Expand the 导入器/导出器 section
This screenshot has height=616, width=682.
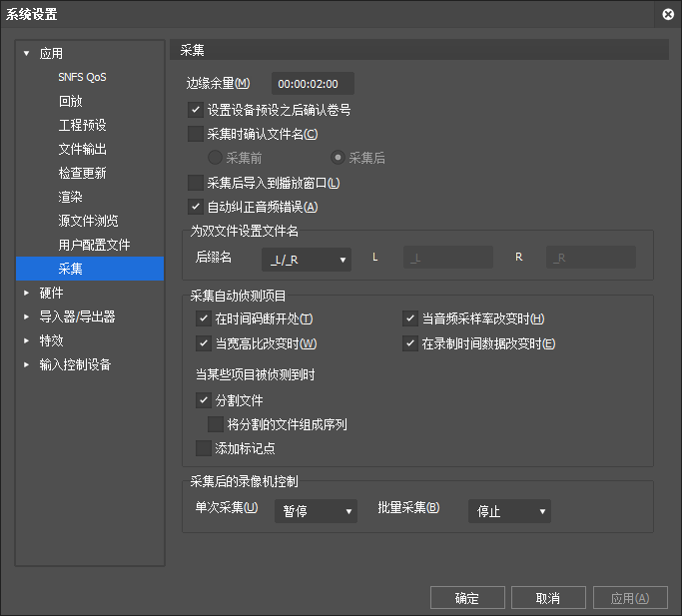coord(27,316)
